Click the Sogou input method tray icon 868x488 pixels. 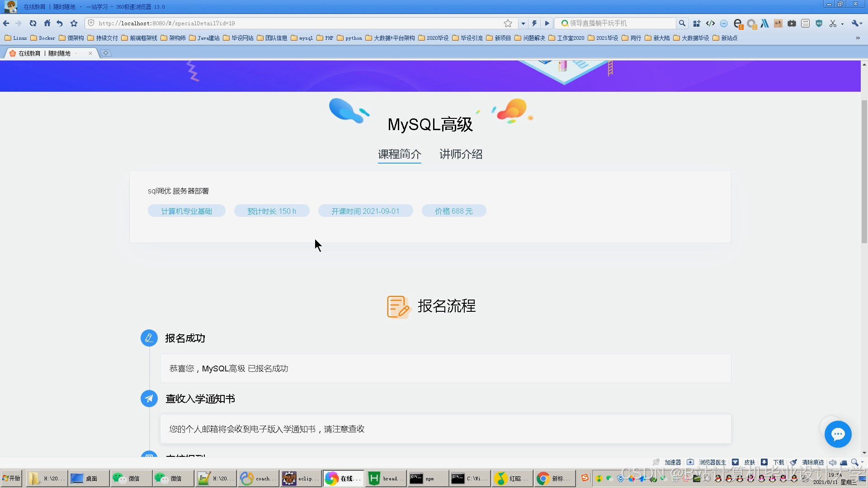click(x=585, y=478)
